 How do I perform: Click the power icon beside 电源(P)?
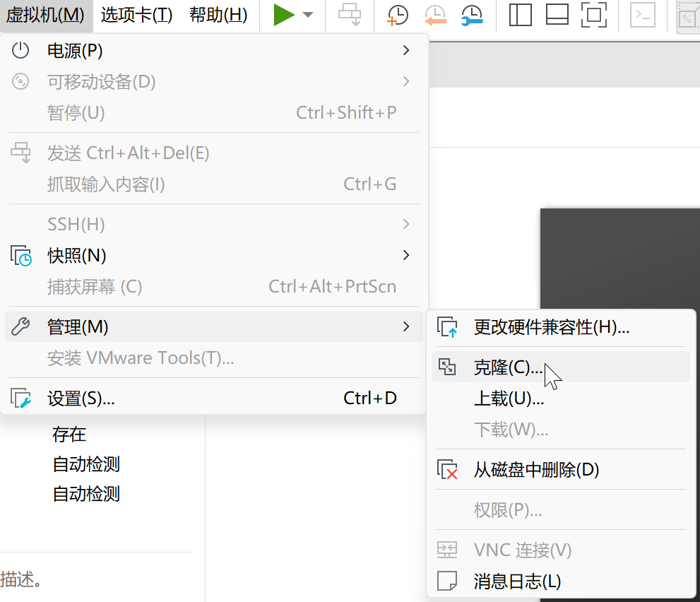click(x=20, y=50)
